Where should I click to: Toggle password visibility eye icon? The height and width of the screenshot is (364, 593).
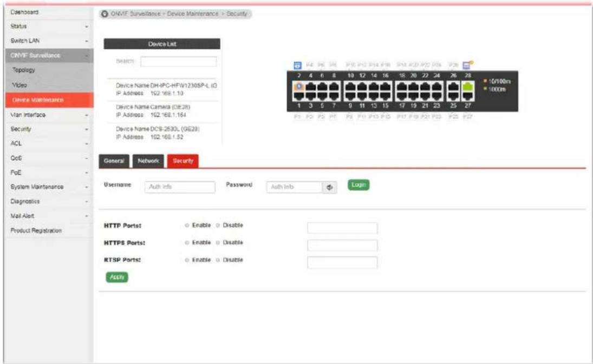329,187
